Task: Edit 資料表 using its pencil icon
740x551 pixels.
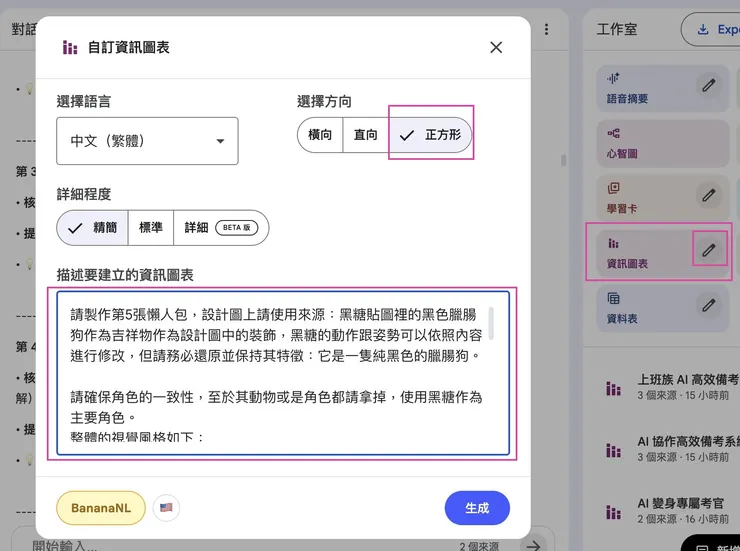Action: click(x=708, y=305)
